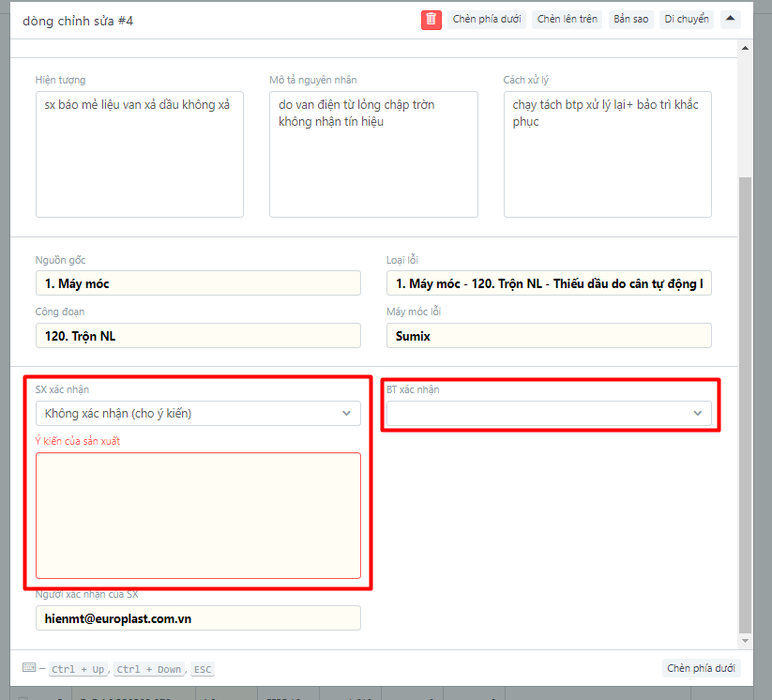Image resolution: width=772 pixels, height=700 pixels.
Task: Click the Người xác nhận của SX email field
Action: click(x=198, y=618)
